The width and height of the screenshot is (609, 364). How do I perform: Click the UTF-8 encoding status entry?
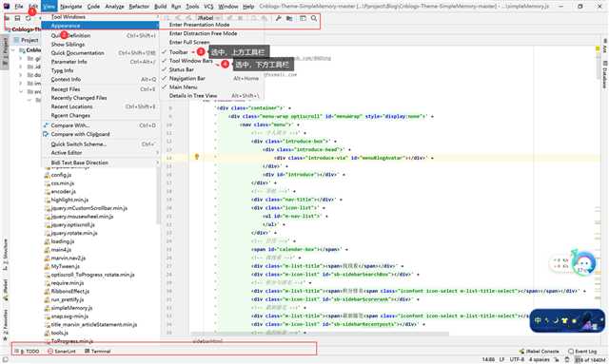pyautogui.click(x=517, y=360)
